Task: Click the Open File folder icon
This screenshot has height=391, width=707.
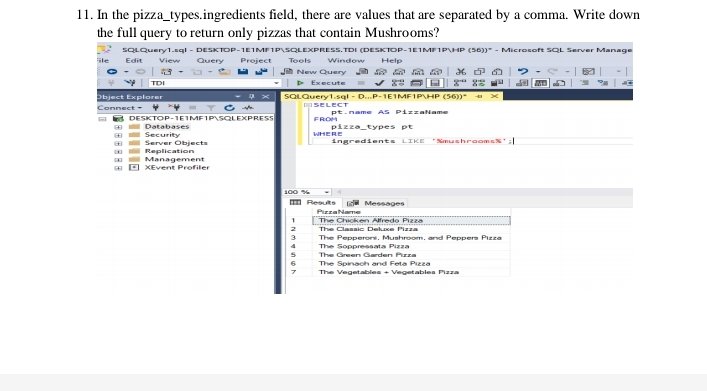Action: (224, 71)
